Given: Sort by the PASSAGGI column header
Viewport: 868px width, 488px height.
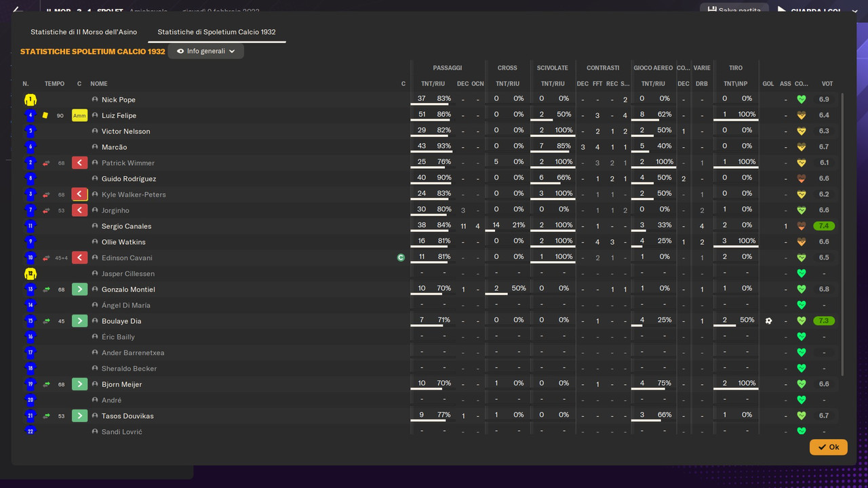Looking at the screenshot, I should [448, 68].
